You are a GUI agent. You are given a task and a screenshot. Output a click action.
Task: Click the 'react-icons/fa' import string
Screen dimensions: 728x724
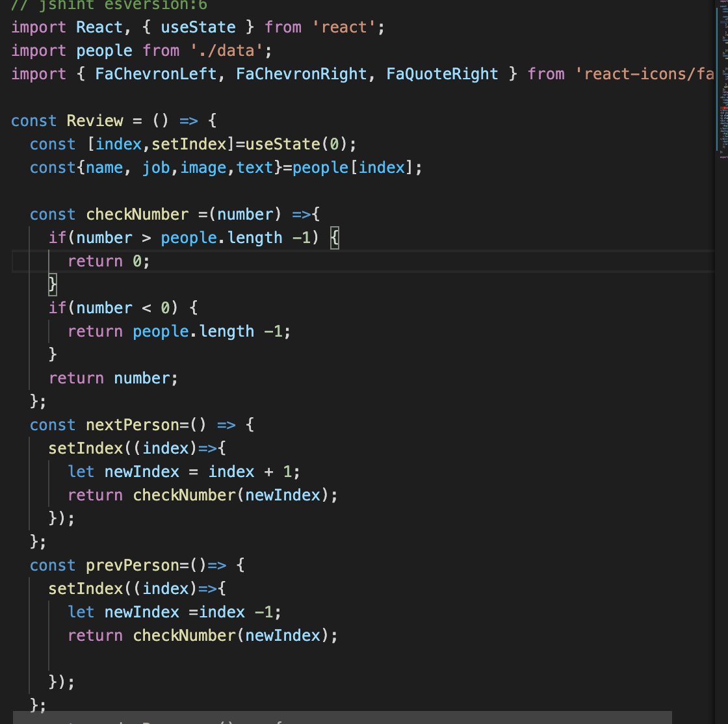coord(644,74)
